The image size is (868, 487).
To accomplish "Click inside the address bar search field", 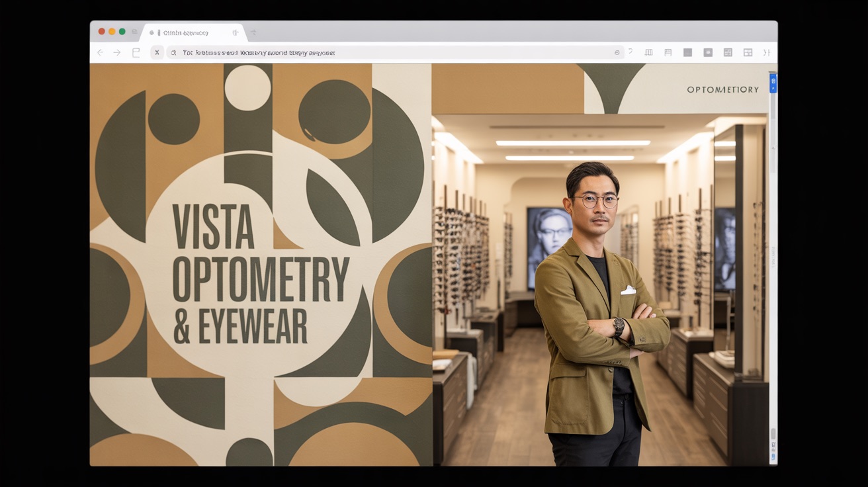I will 331,52.
